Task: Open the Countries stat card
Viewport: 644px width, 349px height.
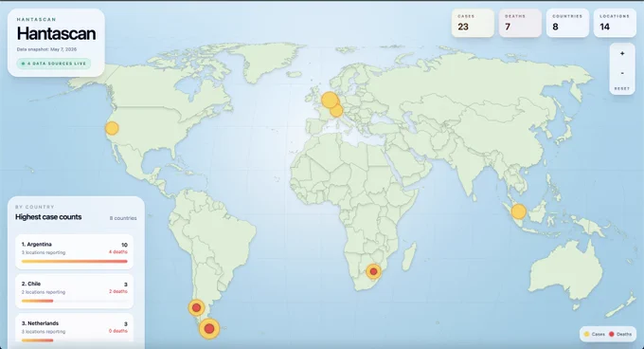Action: click(x=567, y=23)
